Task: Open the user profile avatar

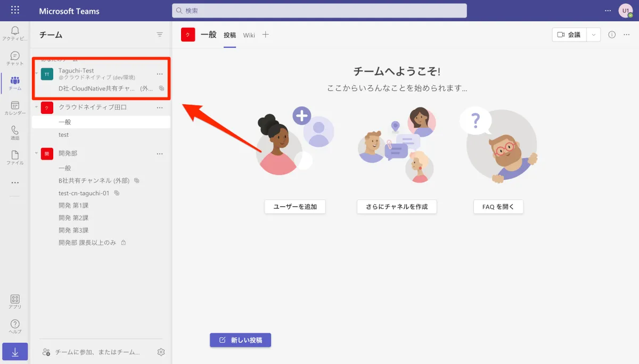Action: [626, 11]
